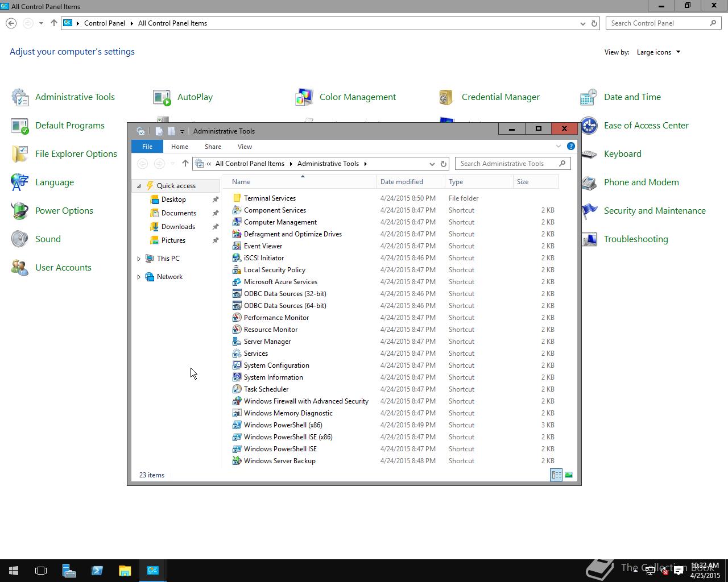Expand the This PC tree node
This screenshot has width=728, height=582.
(x=139, y=259)
